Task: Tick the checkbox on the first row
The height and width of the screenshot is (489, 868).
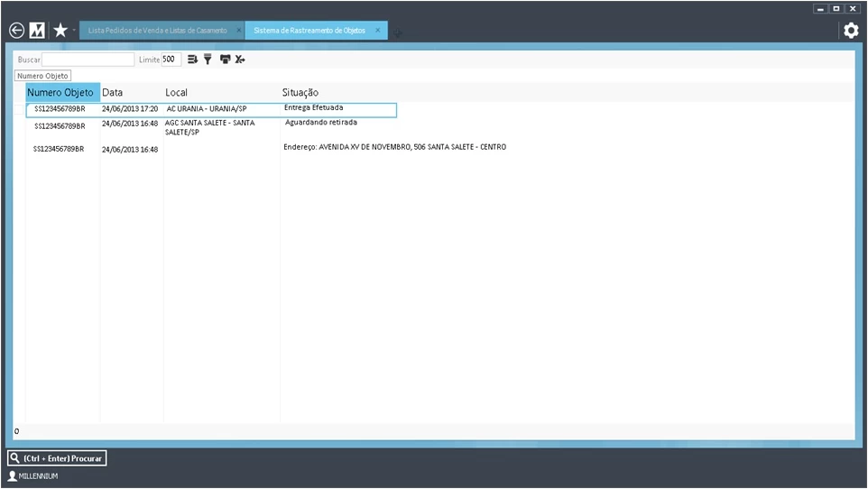Action: coord(19,110)
